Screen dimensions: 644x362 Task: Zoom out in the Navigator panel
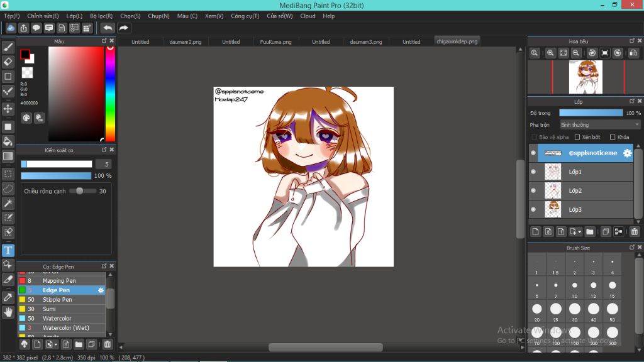pos(576,53)
